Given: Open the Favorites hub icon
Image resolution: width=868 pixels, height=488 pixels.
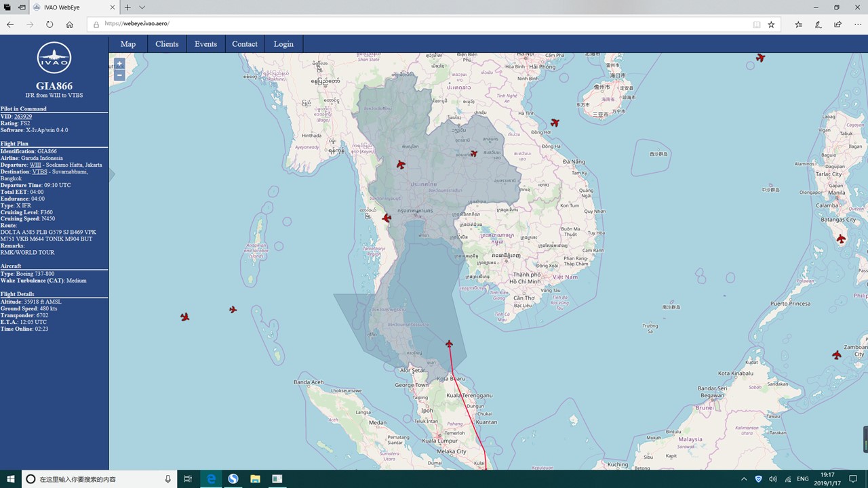Looking at the screenshot, I should click(x=798, y=24).
